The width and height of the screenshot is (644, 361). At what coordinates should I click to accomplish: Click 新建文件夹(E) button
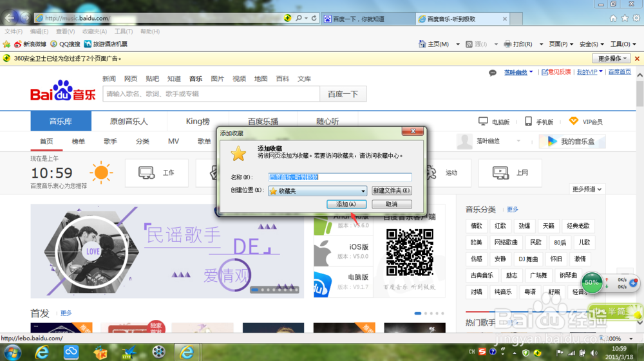pyautogui.click(x=392, y=190)
